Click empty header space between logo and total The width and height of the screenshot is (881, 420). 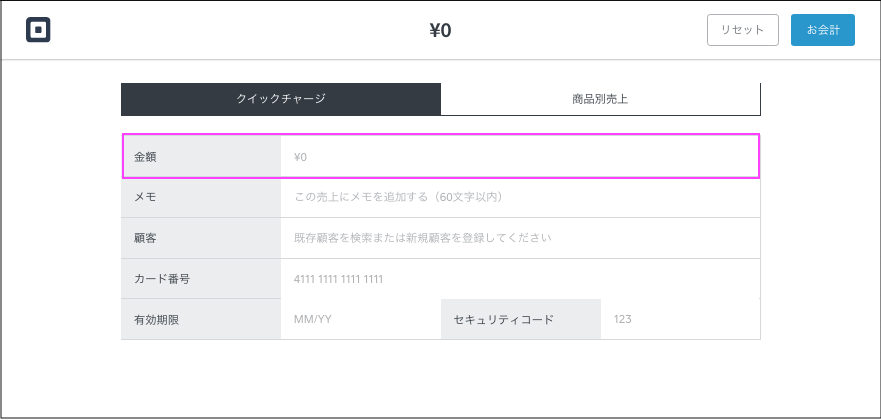(230, 30)
